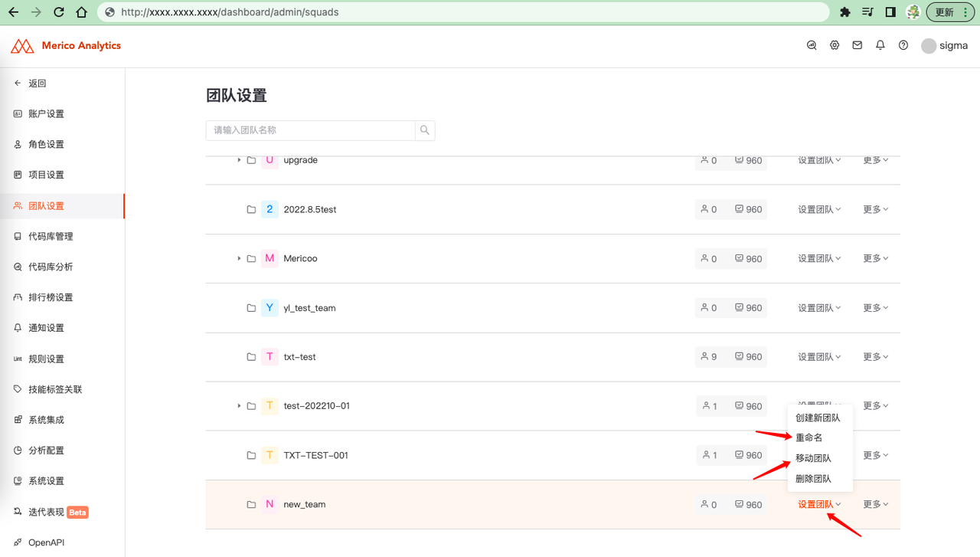Screen dimensions: 980x557
Task: Select 团队设置 in sidebar
Action: (62, 205)
